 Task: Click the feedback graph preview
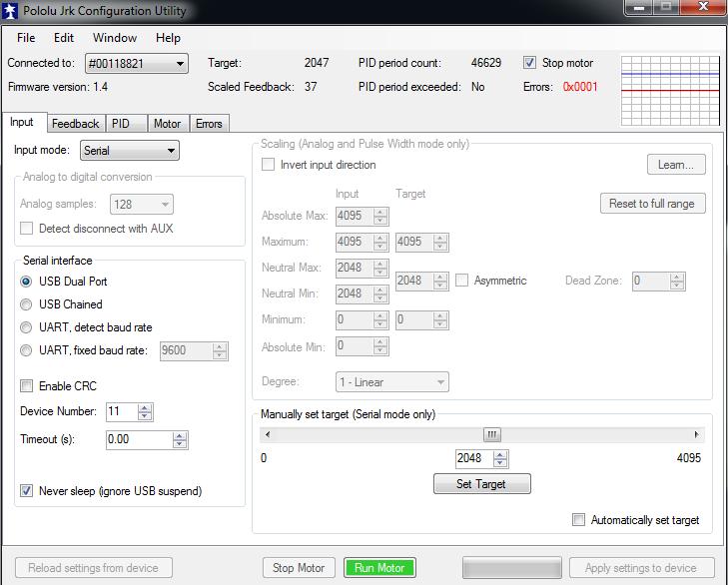pos(670,91)
